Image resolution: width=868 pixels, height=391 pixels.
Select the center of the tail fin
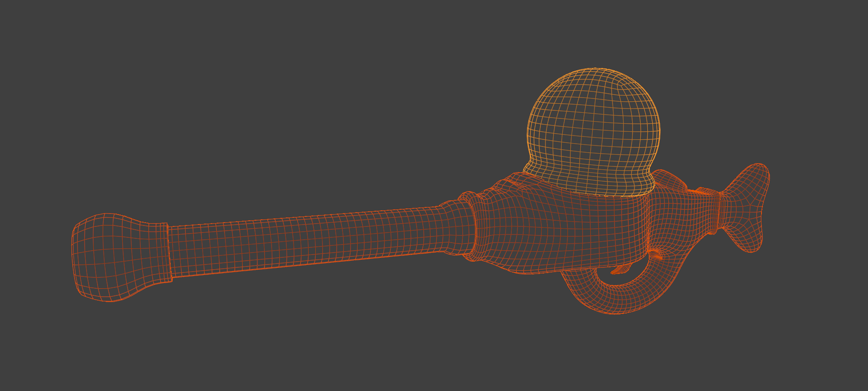[x=742, y=208]
